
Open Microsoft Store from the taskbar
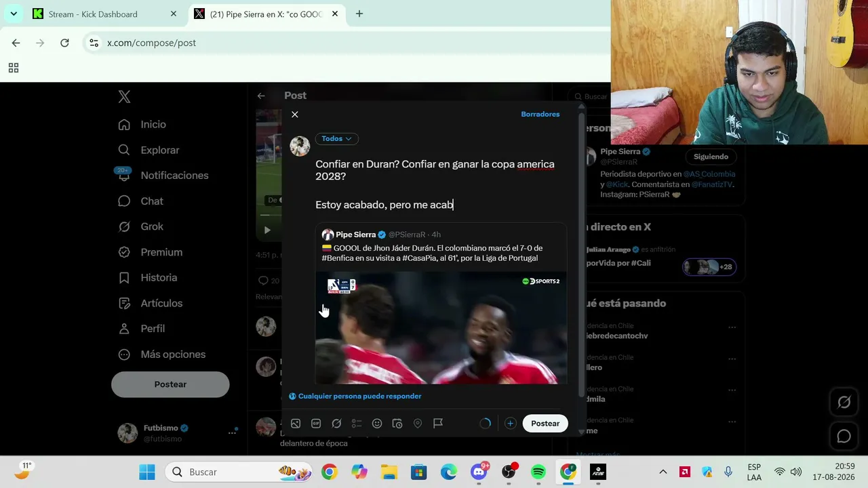[419, 472]
